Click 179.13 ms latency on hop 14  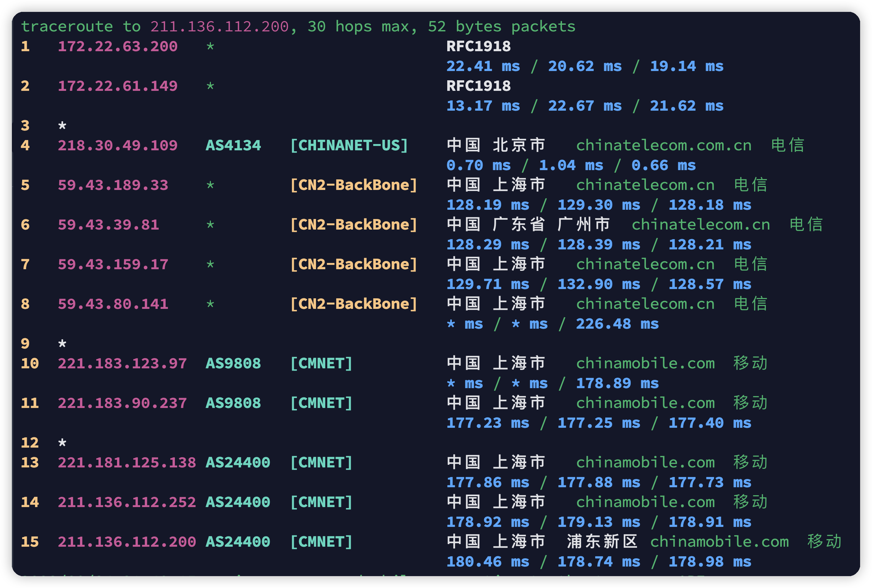click(x=599, y=522)
